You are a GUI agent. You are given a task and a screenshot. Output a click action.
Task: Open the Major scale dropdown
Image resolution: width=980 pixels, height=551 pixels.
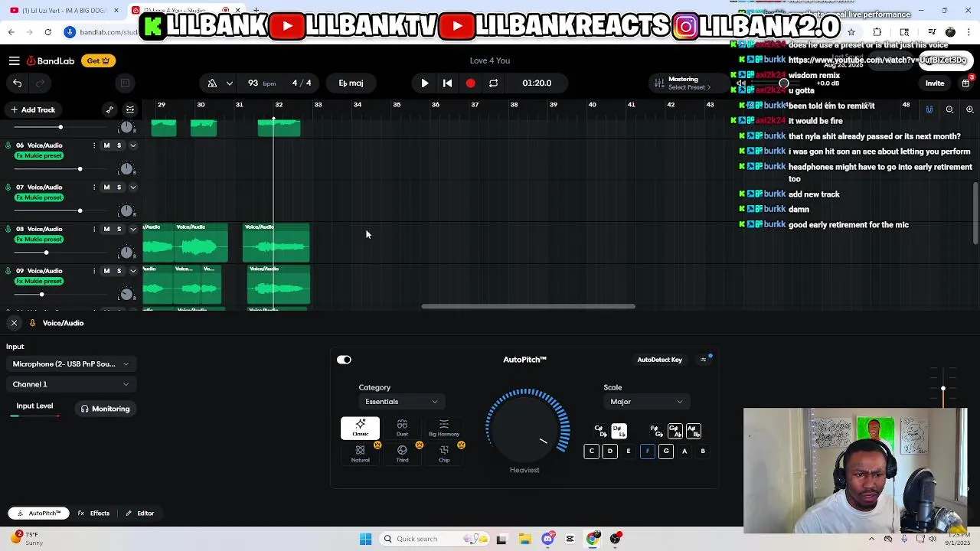click(x=646, y=402)
